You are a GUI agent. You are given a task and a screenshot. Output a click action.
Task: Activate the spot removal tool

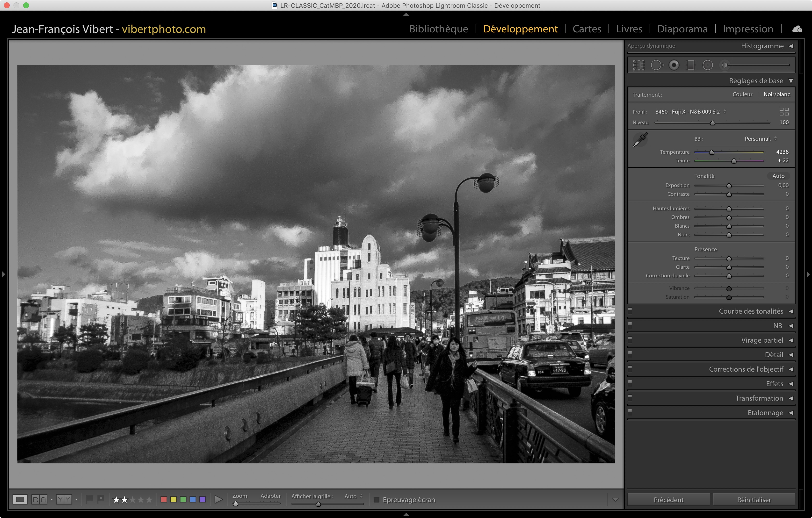pos(656,65)
